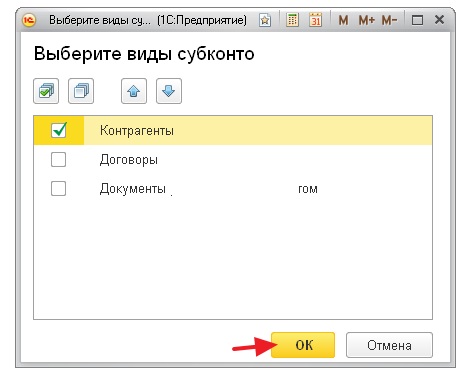This screenshot has width=464, height=378.
Task: Click the Check all items icon
Action: 46,91
